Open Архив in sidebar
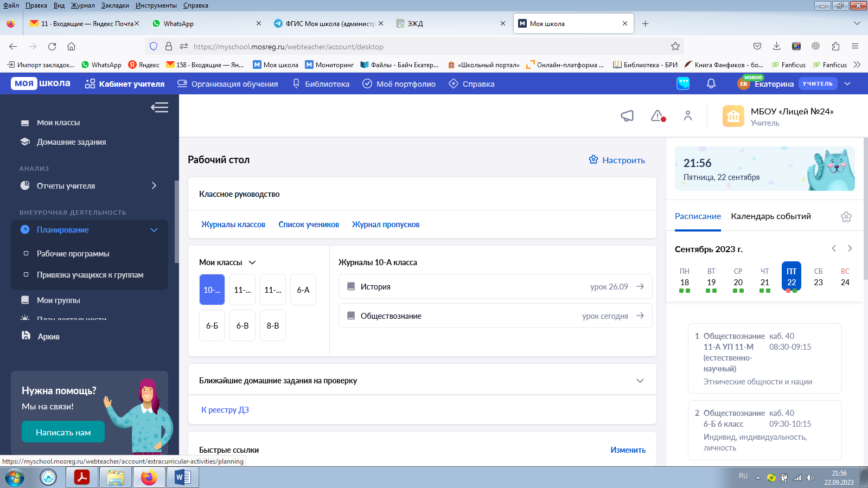 (48, 337)
